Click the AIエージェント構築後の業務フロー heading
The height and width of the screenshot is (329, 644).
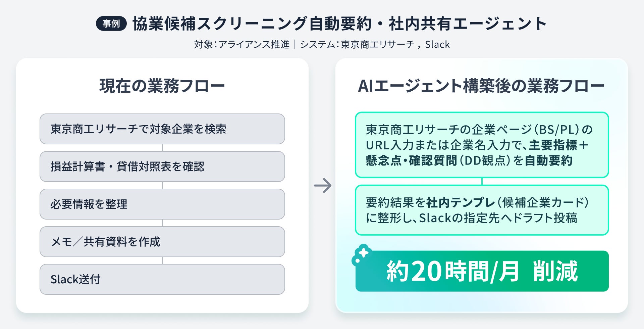pyautogui.click(x=481, y=86)
